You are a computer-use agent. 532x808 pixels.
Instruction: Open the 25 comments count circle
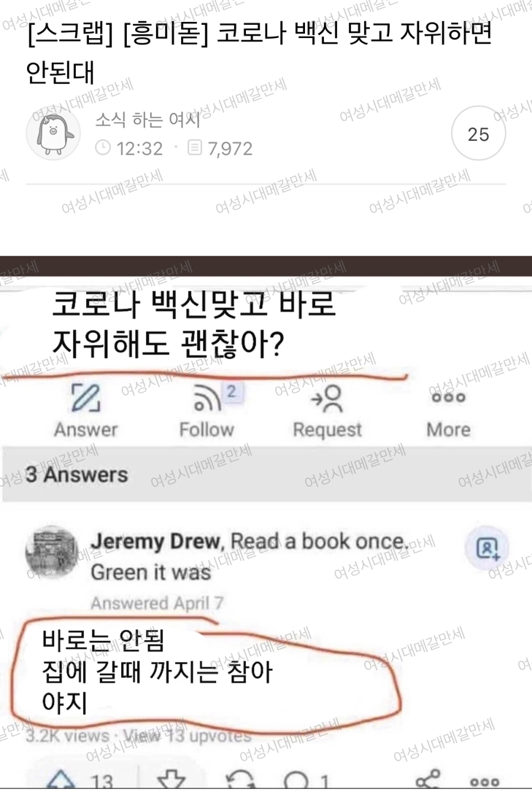478,134
